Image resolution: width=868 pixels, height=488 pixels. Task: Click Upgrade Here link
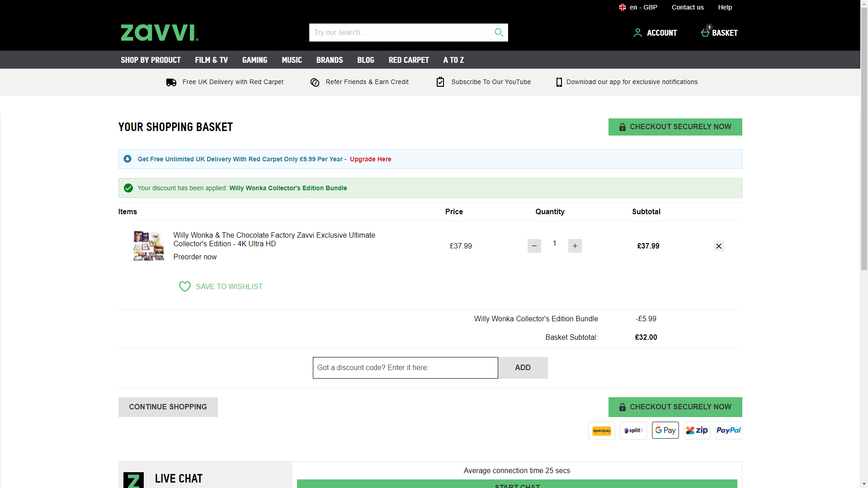point(371,159)
